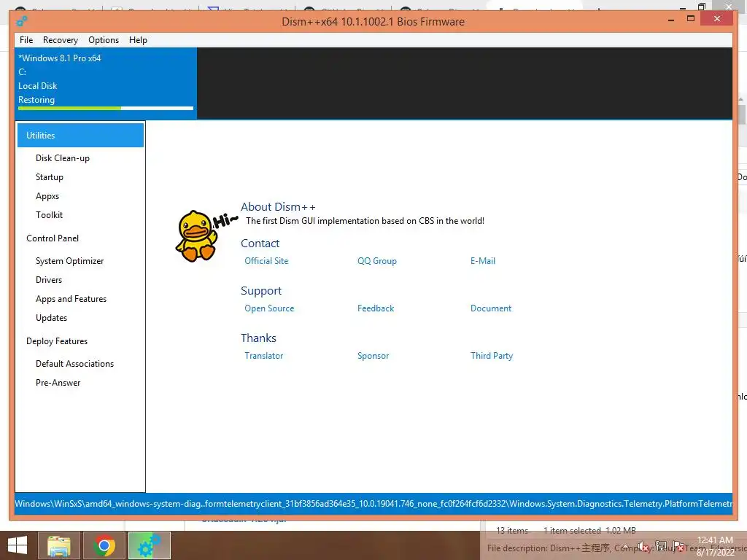The width and height of the screenshot is (747, 560).
Task: Click the volume tray icon
Action: tap(643, 547)
